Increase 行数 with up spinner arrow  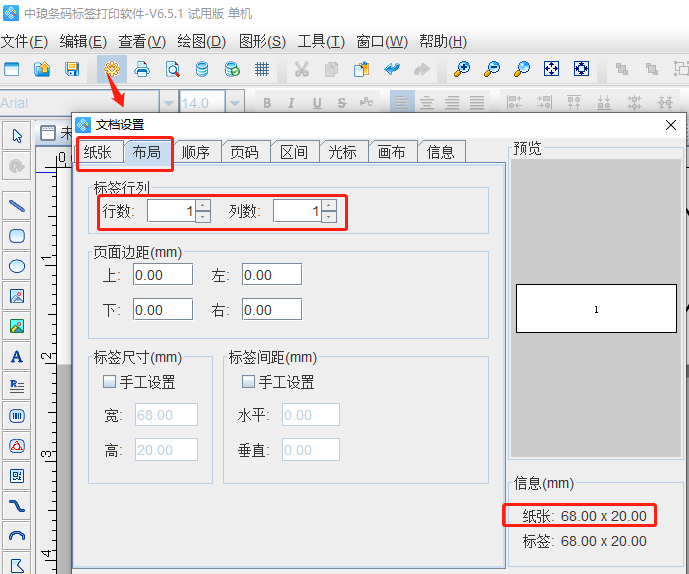(203, 206)
